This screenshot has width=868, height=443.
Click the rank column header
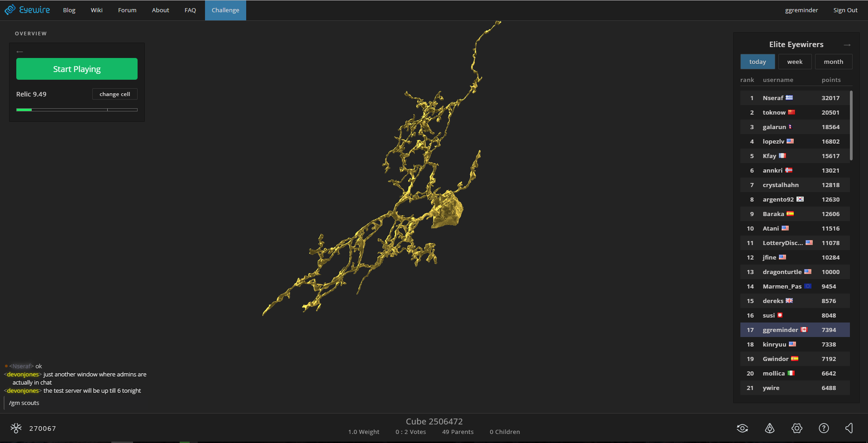(x=747, y=80)
